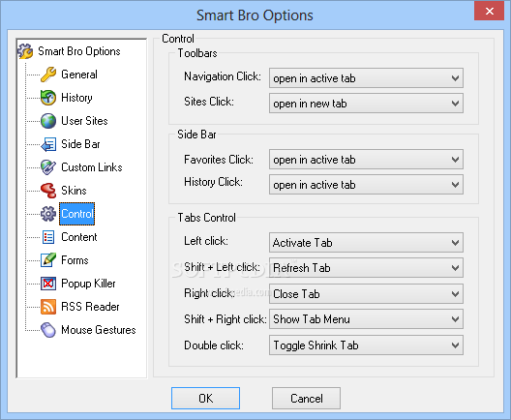This screenshot has width=511, height=420.
Task: Click the Control gear icon
Action: click(48, 214)
